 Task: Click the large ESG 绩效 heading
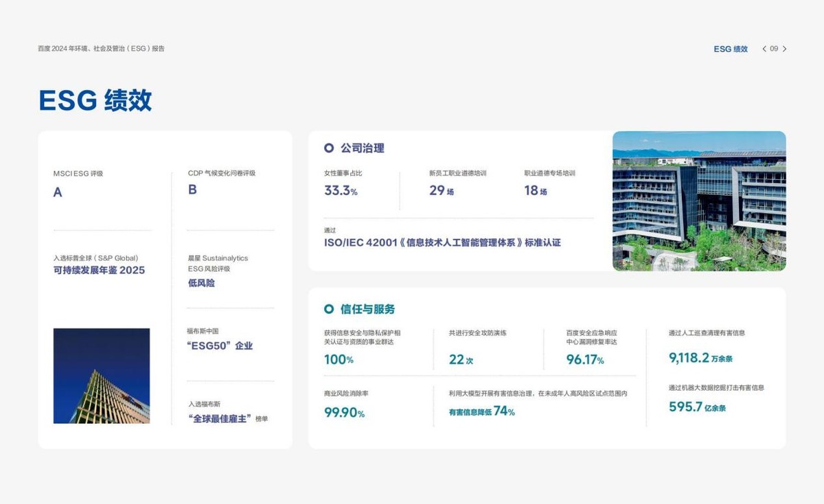point(95,100)
